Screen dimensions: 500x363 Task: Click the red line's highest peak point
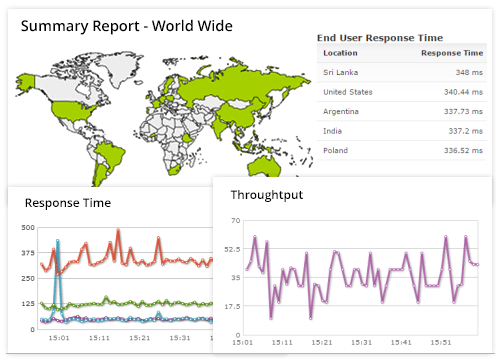tap(118, 230)
